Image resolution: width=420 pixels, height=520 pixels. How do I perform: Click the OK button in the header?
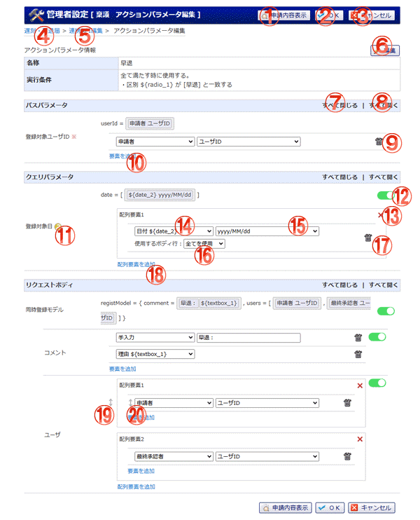pyautogui.click(x=329, y=15)
